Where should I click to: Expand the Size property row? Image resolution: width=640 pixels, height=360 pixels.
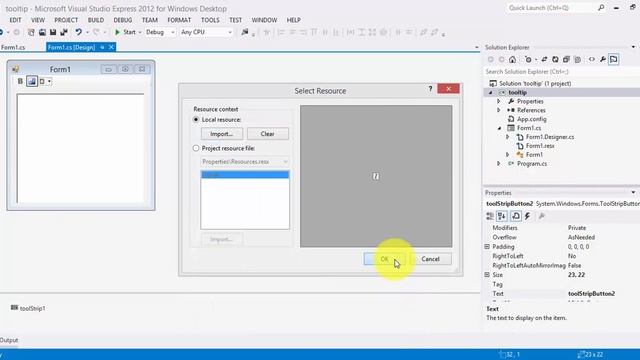point(487,275)
